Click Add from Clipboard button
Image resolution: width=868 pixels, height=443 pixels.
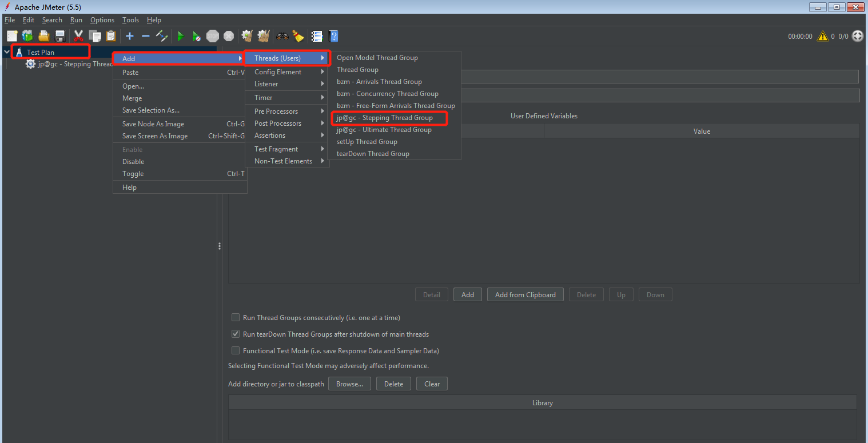[525, 295]
